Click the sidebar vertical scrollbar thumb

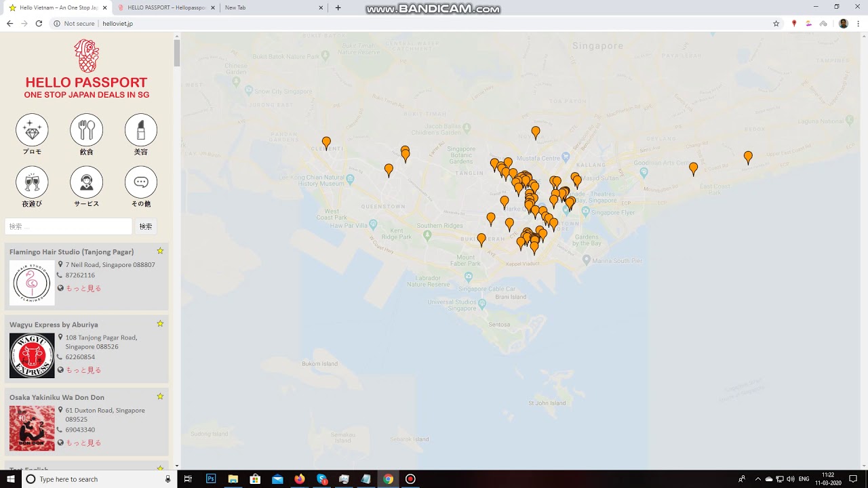(177, 53)
